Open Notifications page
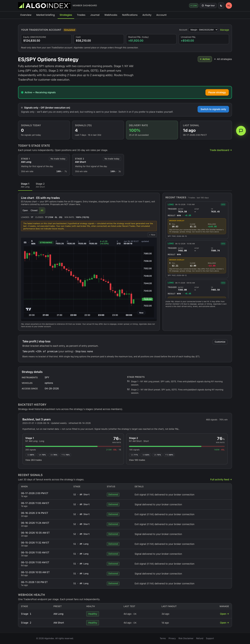The image size is (250, 644). (x=130, y=15)
